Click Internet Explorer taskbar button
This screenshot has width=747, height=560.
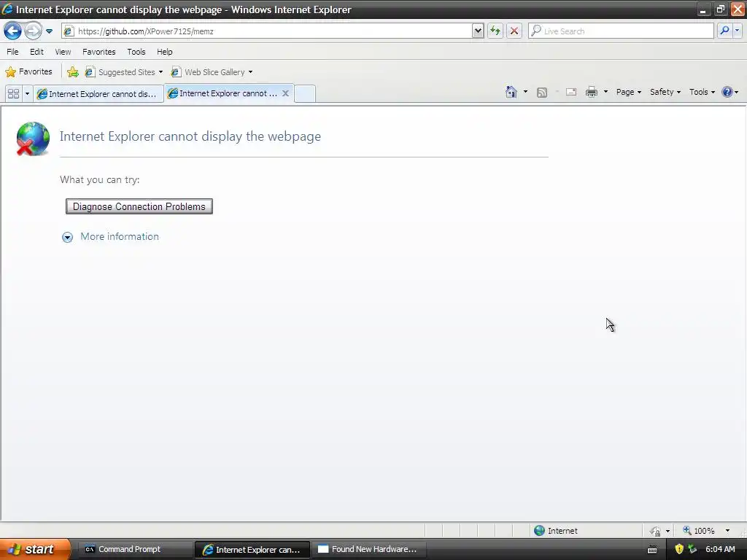[x=252, y=550]
